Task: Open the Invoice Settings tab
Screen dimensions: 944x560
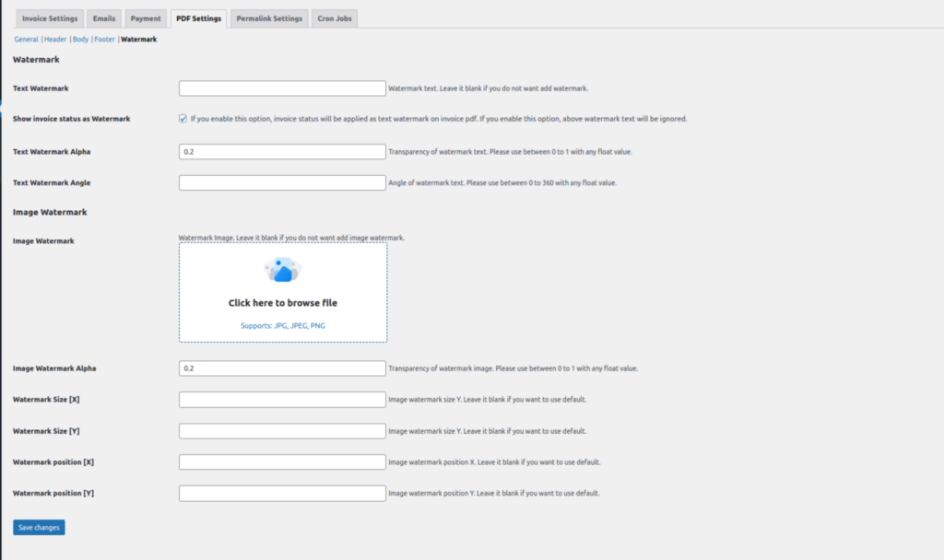Action: tap(49, 17)
